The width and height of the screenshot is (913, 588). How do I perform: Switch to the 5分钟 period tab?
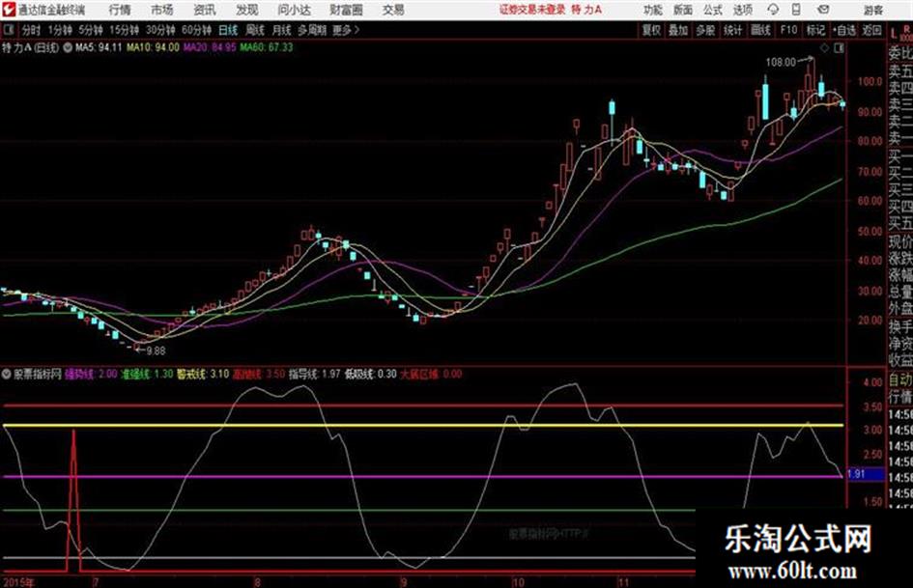pyautogui.click(x=90, y=30)
